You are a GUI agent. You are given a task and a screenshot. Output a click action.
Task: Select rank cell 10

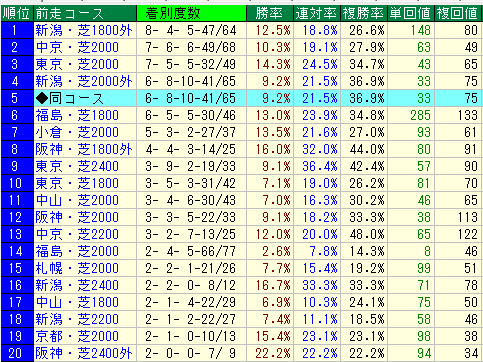coord(17,184)
